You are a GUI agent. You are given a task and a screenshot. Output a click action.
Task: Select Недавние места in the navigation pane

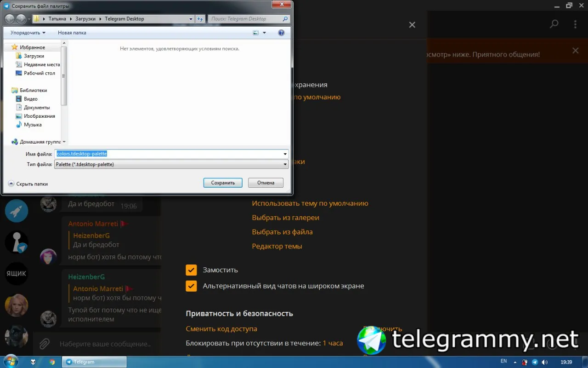[x=41, y=65]
